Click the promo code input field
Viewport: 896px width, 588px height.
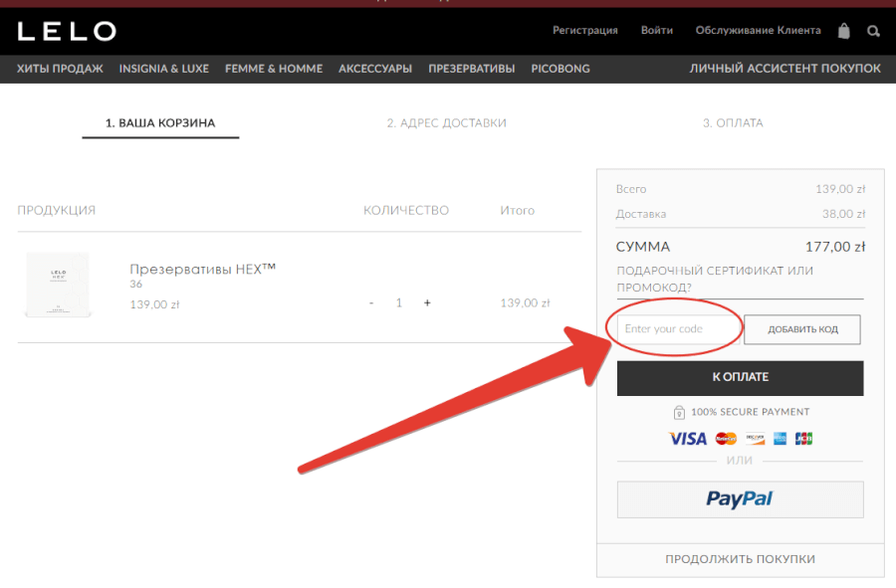pyautogui.click(x=677, y=329)
